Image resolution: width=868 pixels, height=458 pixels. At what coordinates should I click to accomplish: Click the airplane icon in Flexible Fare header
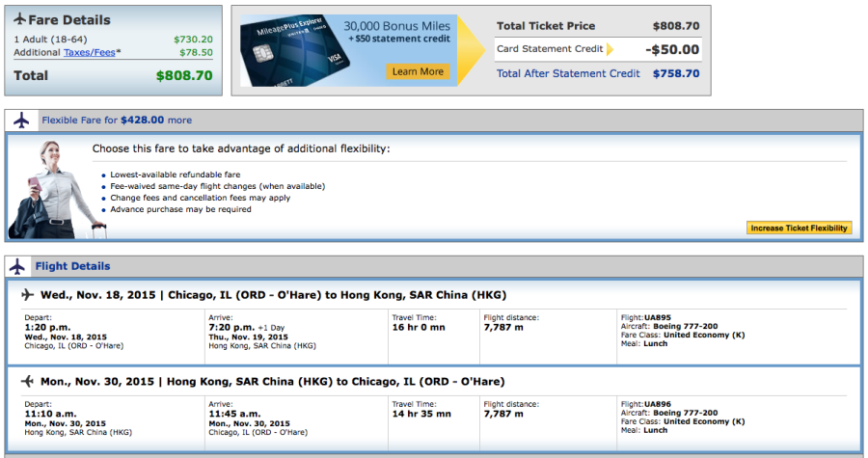point(21,121)
